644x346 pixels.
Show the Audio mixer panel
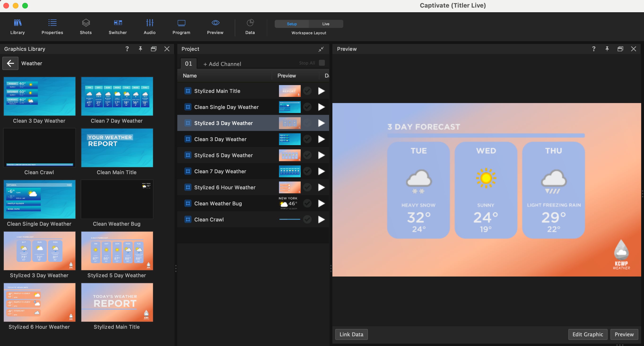point(149,26)
